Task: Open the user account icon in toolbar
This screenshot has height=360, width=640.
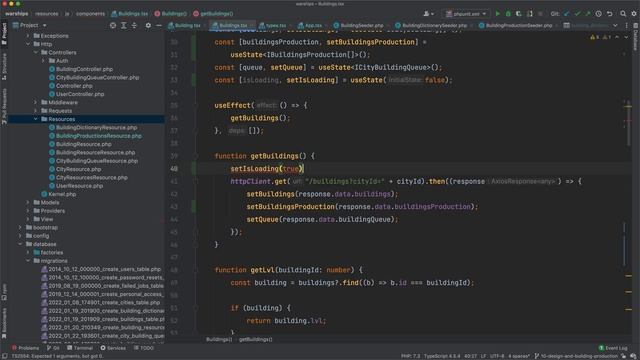Action: [x=428, y=14]
